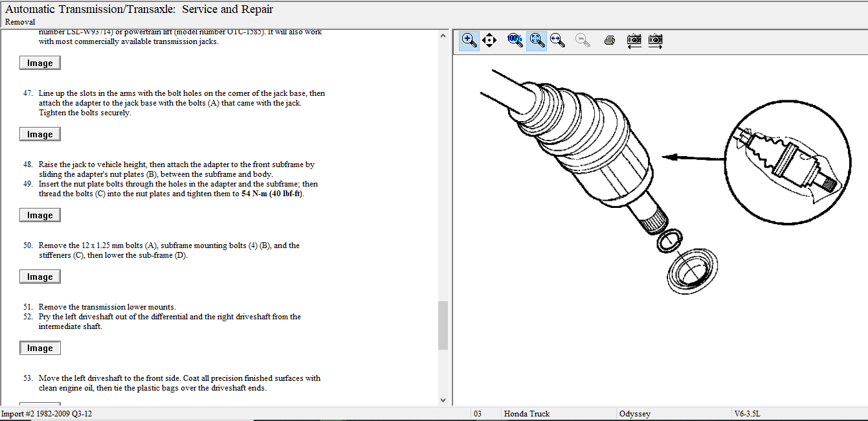Open Image button above step 47
This screenshot has width=868, height=421.
pos(40,63)
